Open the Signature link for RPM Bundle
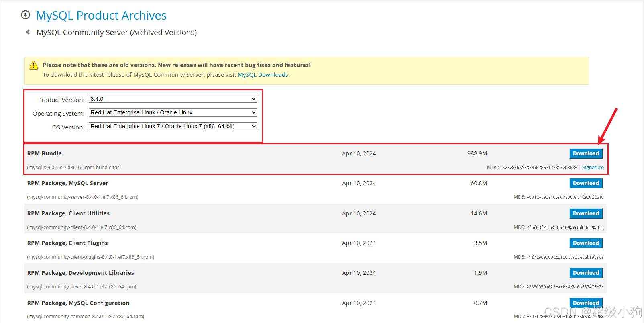The image size is (644, 323). (x=593, y=168)
